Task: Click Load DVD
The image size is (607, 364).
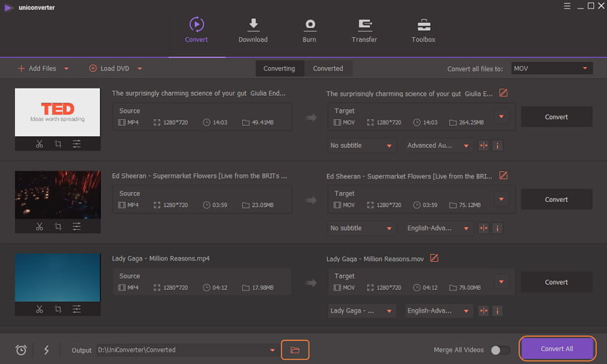Action: coord(109,69)
